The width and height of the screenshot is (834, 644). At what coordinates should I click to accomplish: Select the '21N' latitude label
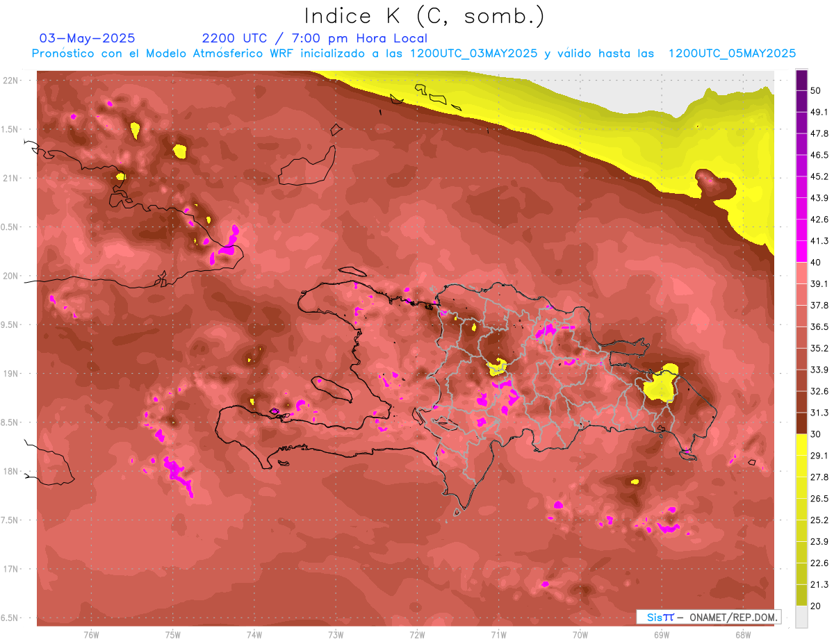[x=11, y=178]
